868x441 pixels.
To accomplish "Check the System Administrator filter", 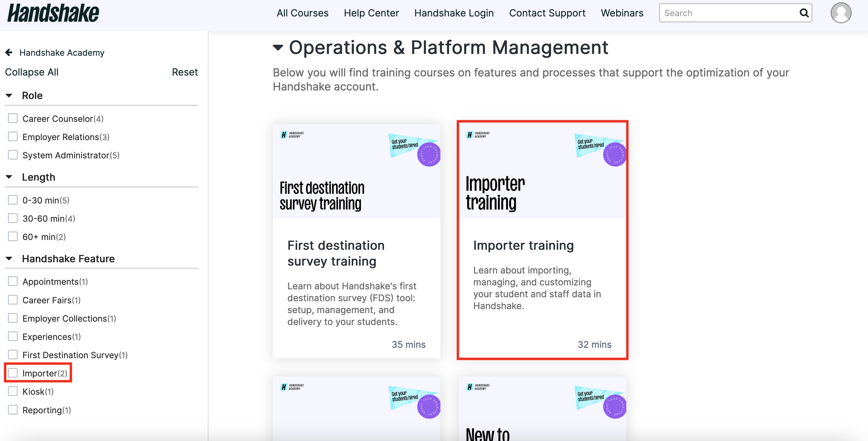I will pos(13,155).
